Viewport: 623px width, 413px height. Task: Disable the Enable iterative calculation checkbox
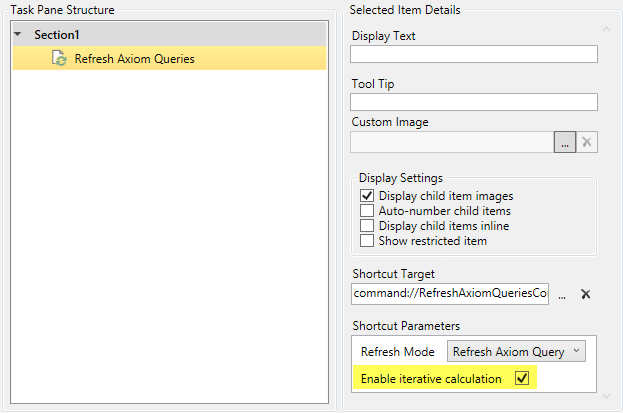pyautogui.click(x=521, y=378)
